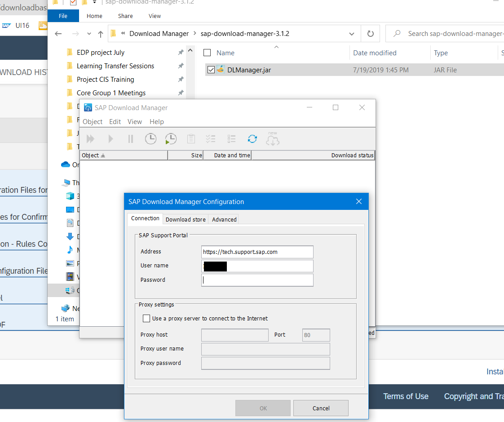Uncheck the DLManager.jar file checkbox
504x422 pixels.
click(x=211, y=70)
